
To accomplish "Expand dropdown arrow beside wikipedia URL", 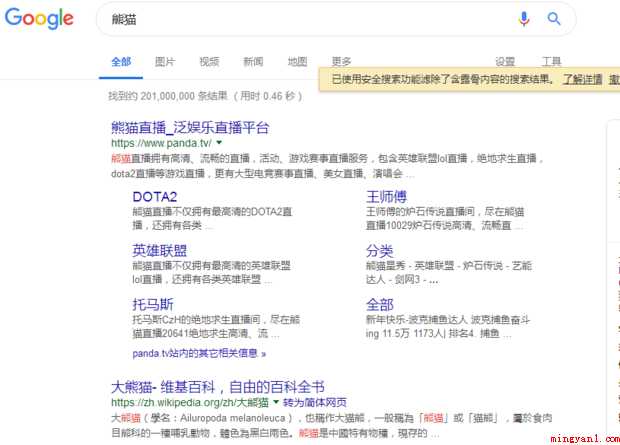I will pos(276,402).
